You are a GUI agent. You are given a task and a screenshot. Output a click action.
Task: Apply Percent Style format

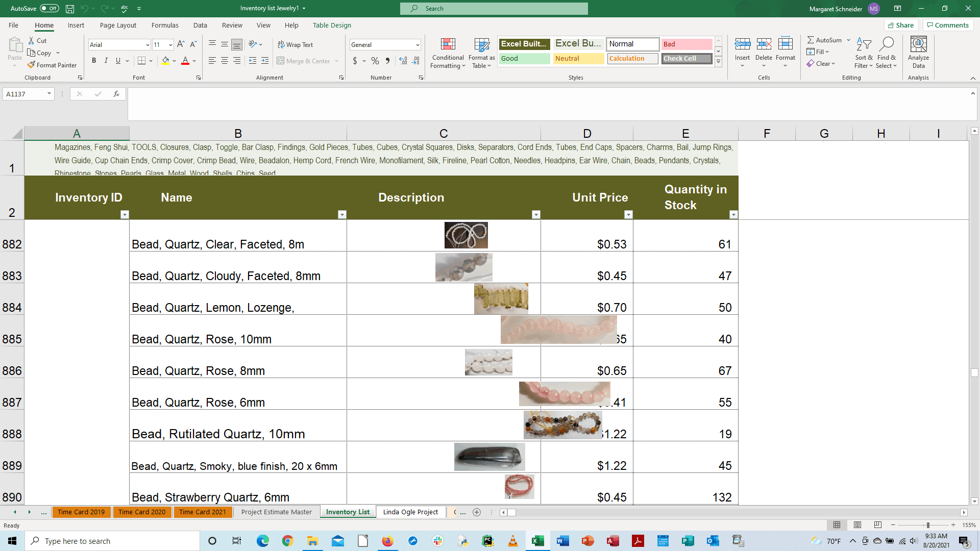(x=375, y=61)
